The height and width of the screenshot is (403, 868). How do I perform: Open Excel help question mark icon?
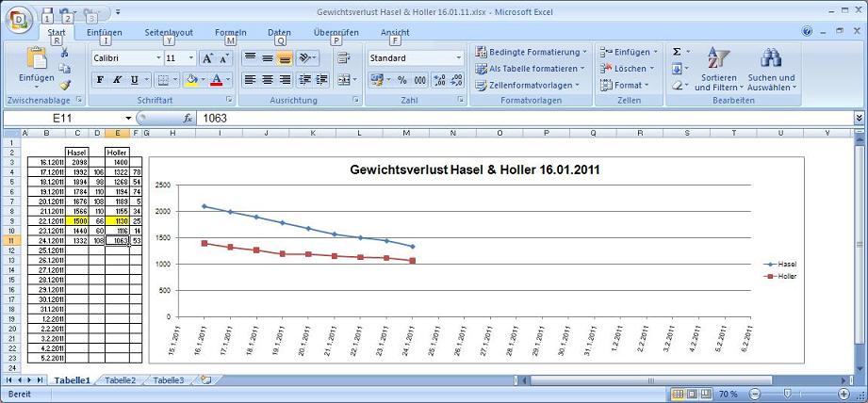point(808,32)
